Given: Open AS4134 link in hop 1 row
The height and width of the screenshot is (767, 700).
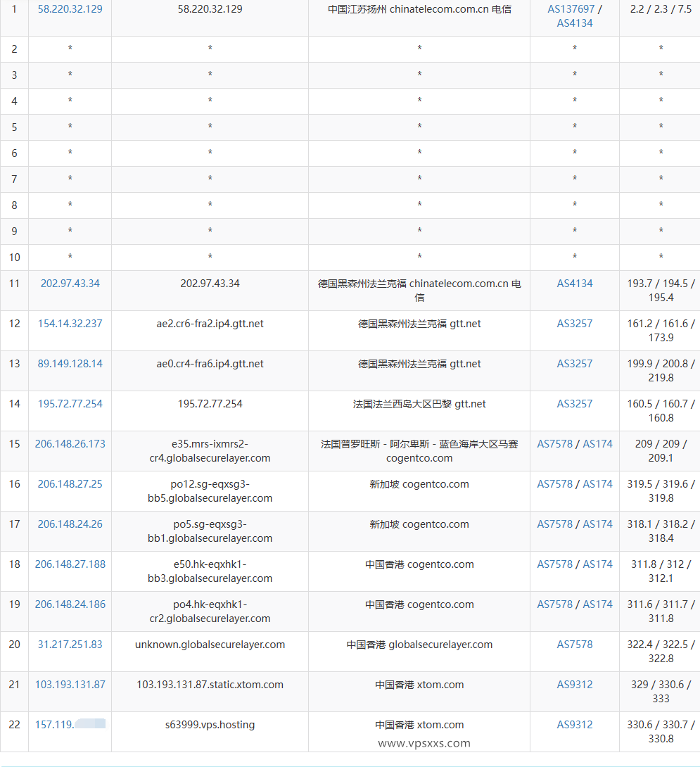Looking at the screenshot, I should (575, 23).
